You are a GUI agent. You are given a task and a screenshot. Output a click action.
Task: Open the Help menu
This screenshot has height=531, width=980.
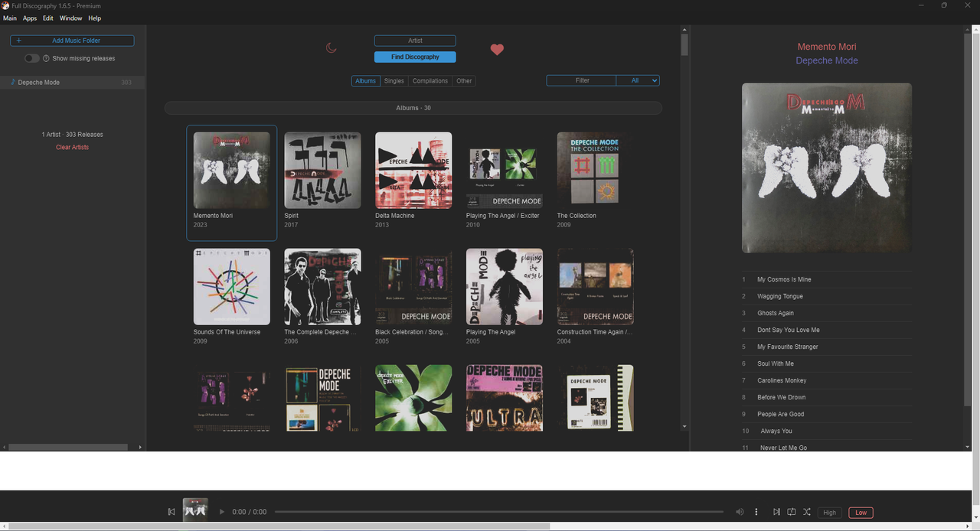(x=94, y=18)
